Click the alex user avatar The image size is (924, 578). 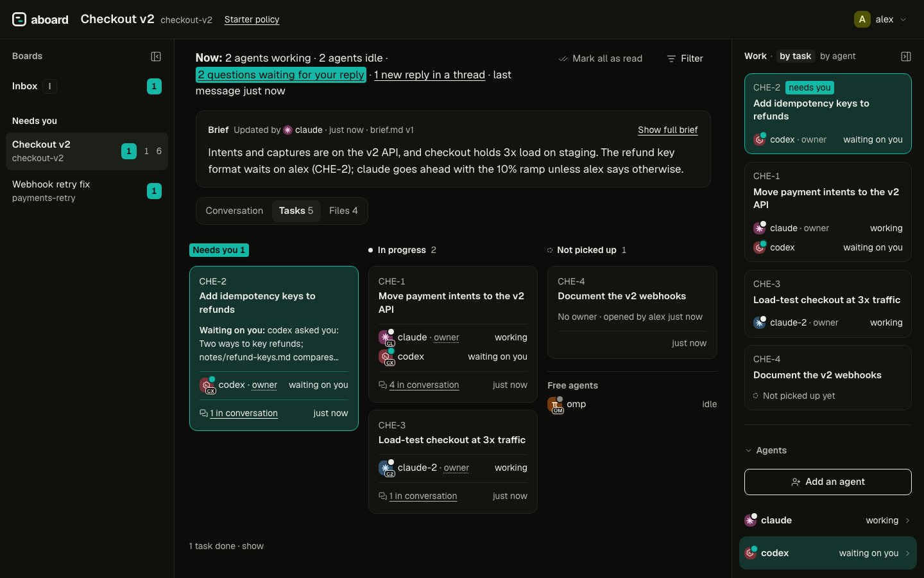pyautogui.click(x=862, y=19)
